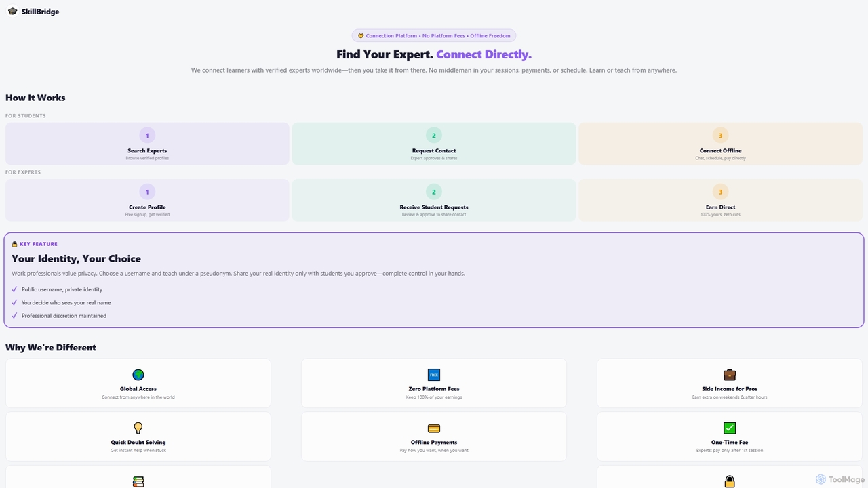
Task: Click "Connect from anywhere in the world" text
Action: [138, 397]
